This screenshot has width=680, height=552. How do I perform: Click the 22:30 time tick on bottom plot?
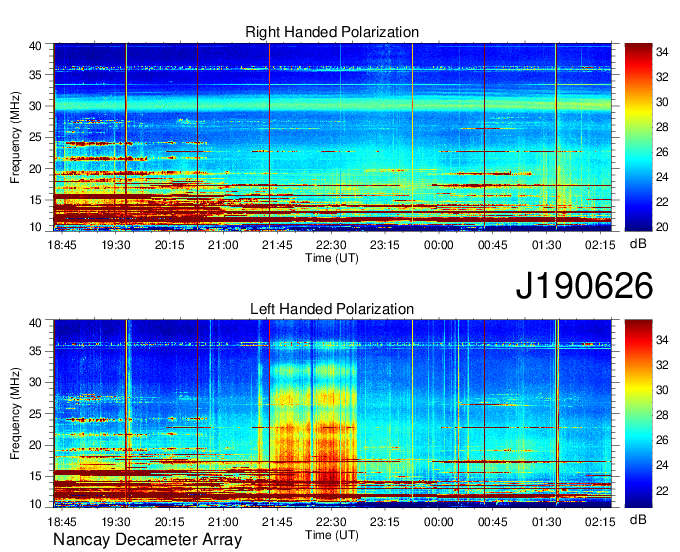tap(331, 522)
